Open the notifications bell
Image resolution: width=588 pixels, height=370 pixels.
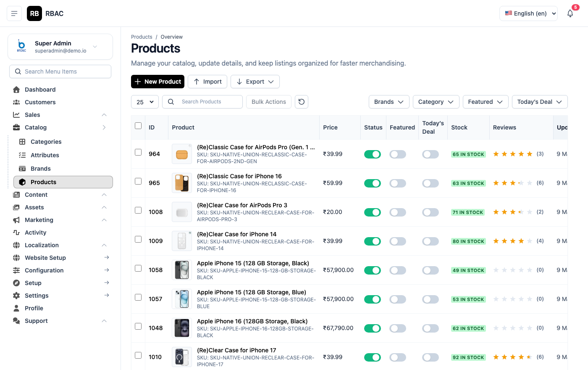570,13
